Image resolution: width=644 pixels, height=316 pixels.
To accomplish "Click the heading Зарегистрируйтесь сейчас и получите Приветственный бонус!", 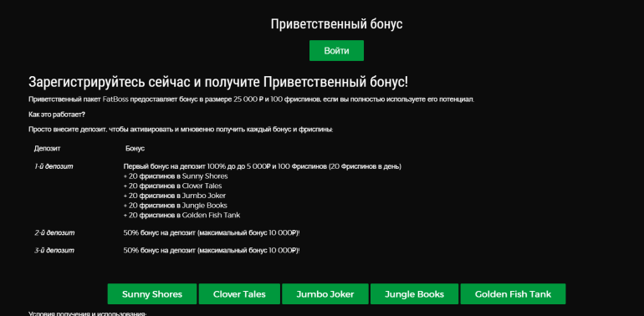I will point(218,82).
